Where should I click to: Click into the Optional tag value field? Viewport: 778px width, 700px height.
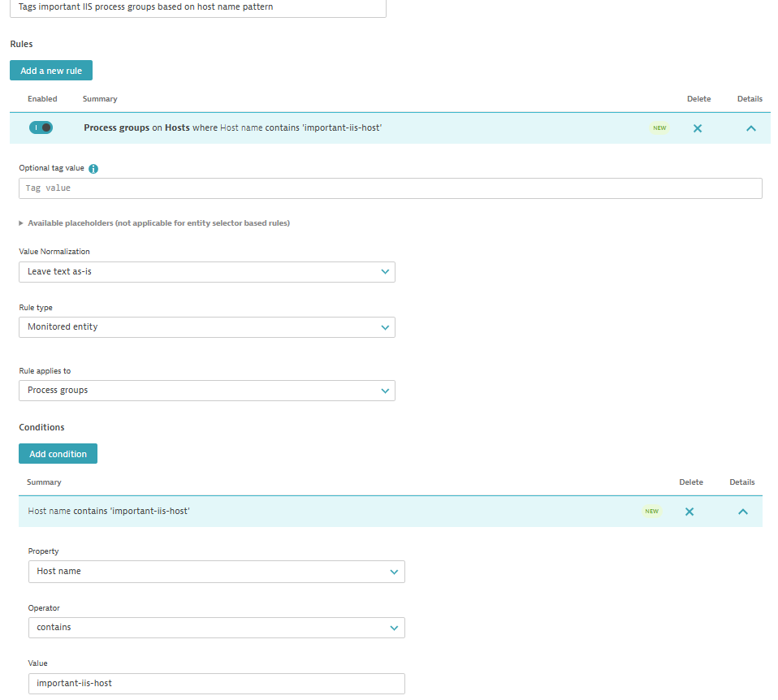point(390,188)
